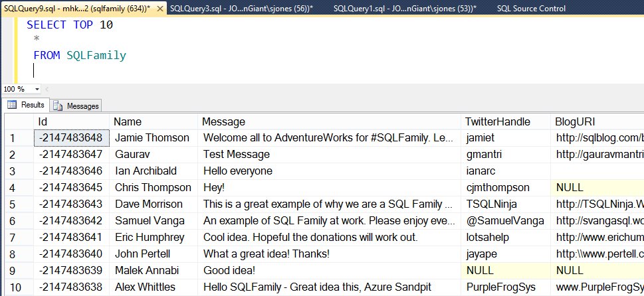Click the Messages tab icon

[58, 106]
